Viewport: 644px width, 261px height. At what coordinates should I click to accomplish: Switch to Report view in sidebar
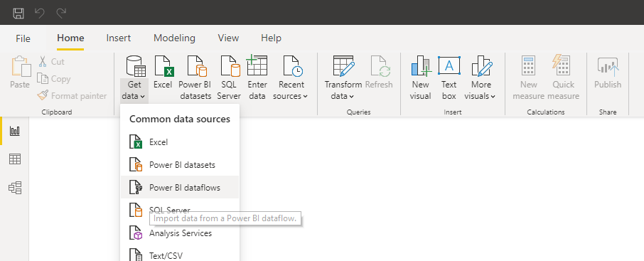coord(15,131)
